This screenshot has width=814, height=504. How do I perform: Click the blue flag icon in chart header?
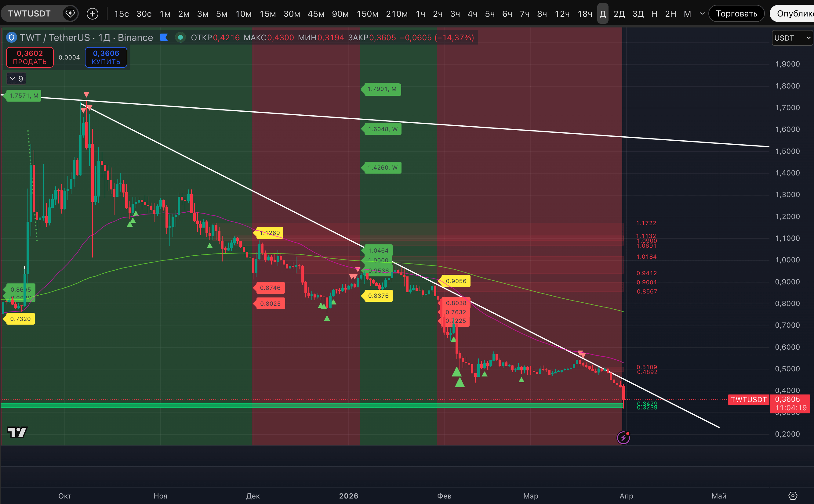[x=164, y=37]
